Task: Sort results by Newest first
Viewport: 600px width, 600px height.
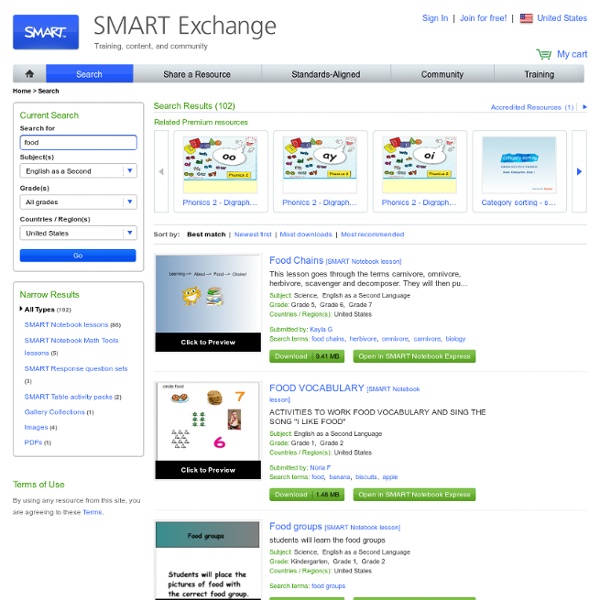Action: [253, 234]
